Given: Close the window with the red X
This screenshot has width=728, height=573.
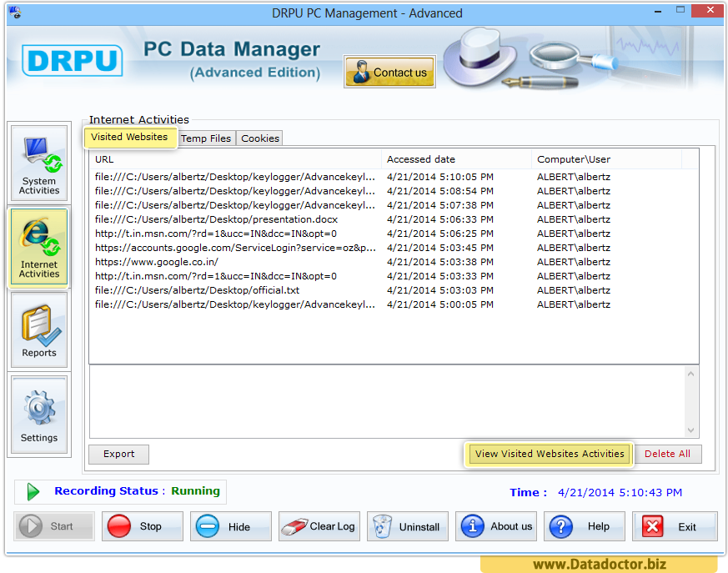Looking at the screenshot, I should pyautogui.click(x=710, y=10).
